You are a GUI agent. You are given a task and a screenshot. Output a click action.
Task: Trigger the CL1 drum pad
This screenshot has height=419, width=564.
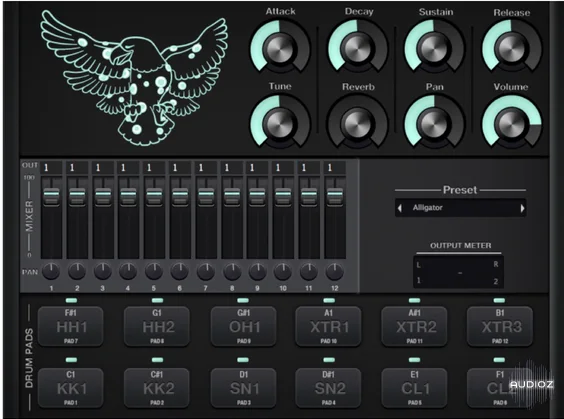click(414, 388)
